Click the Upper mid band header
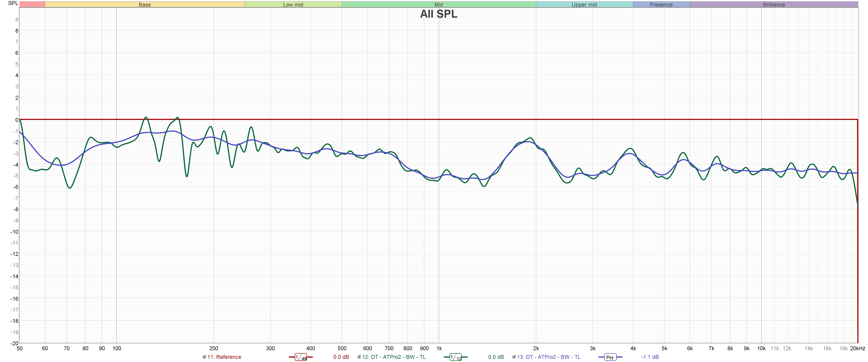This screenshot has width=868, height=362. pos(584,5)
